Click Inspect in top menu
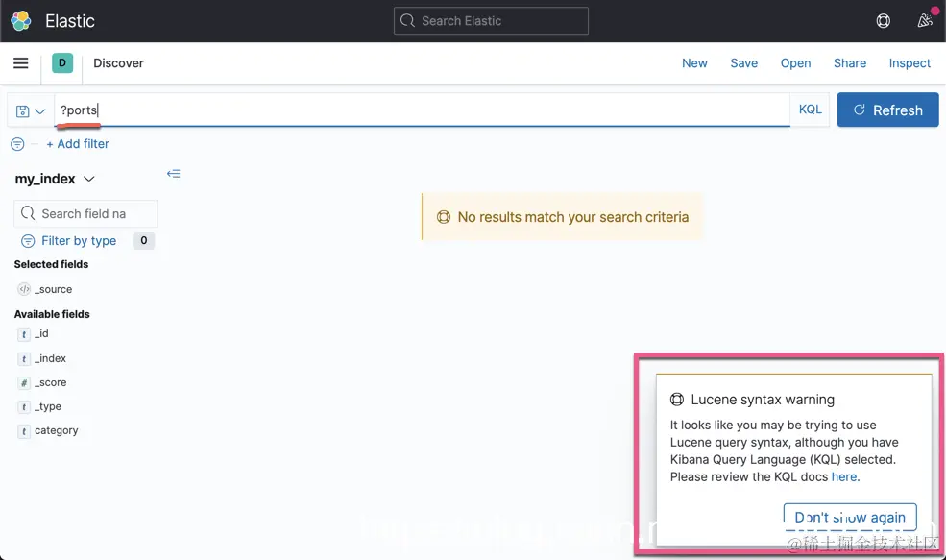The image size is (946, 560). click(x=910, y=62)
